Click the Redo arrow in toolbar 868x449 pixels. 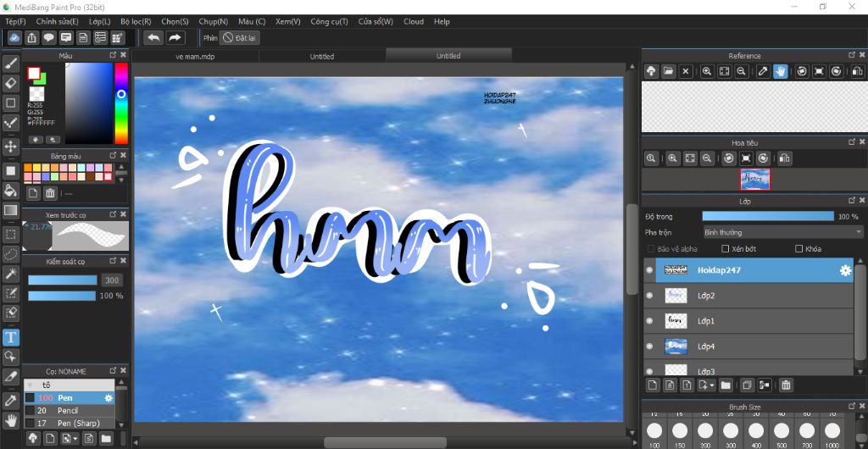[175, 37]
